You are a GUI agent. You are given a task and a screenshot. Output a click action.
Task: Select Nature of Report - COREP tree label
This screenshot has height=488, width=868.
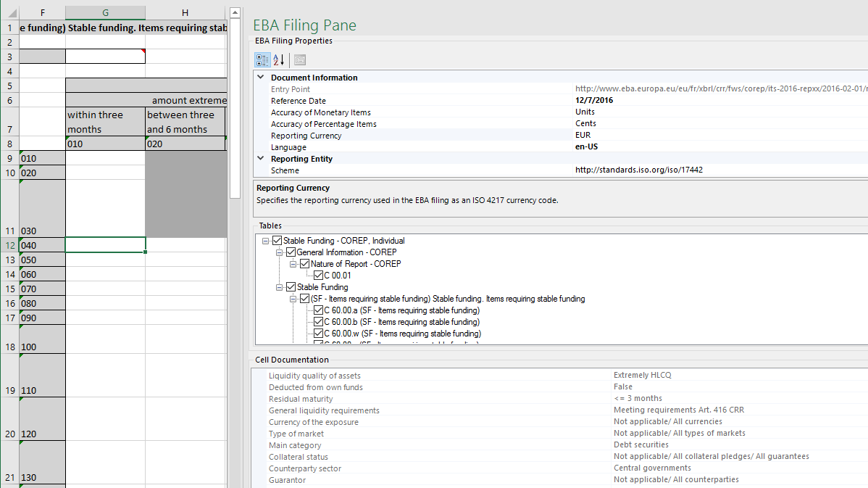[x=356, y=264]
